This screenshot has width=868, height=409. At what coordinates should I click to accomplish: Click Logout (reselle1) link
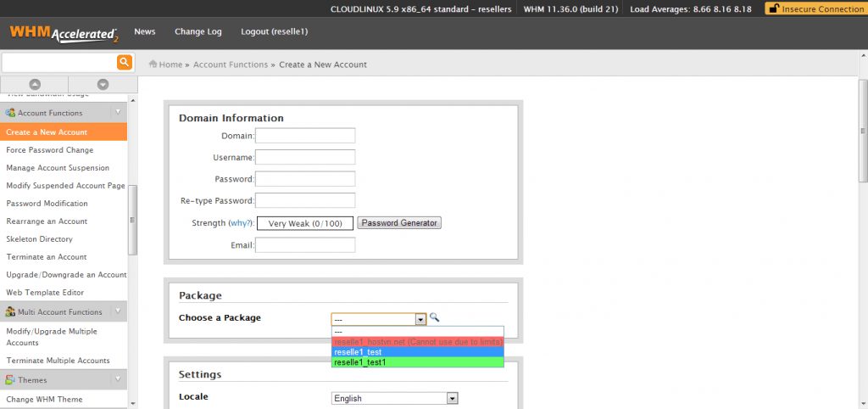click(x=274, y=31)
